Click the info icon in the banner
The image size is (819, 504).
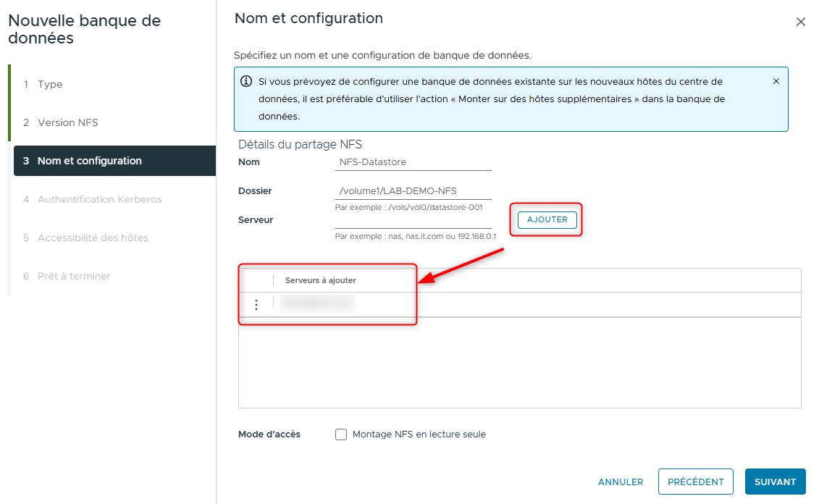pyautogui.click(x=246, y=81)
